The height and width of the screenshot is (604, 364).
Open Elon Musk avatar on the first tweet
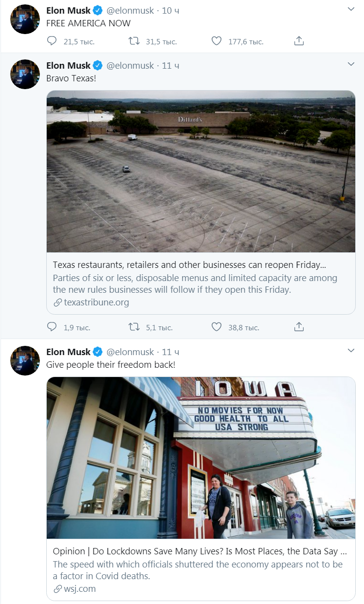point(25,19)
